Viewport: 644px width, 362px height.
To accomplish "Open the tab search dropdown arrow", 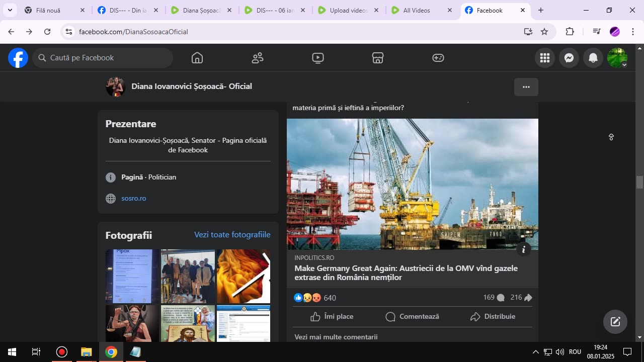I will pyautogui.click(x=10, y=10).
